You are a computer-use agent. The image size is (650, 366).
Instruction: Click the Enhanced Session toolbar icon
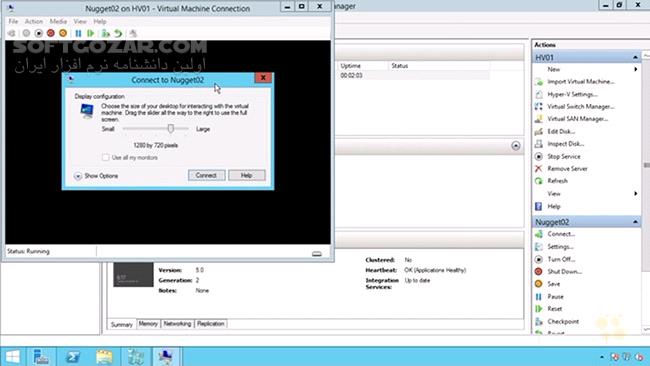(x=133, y=33)
